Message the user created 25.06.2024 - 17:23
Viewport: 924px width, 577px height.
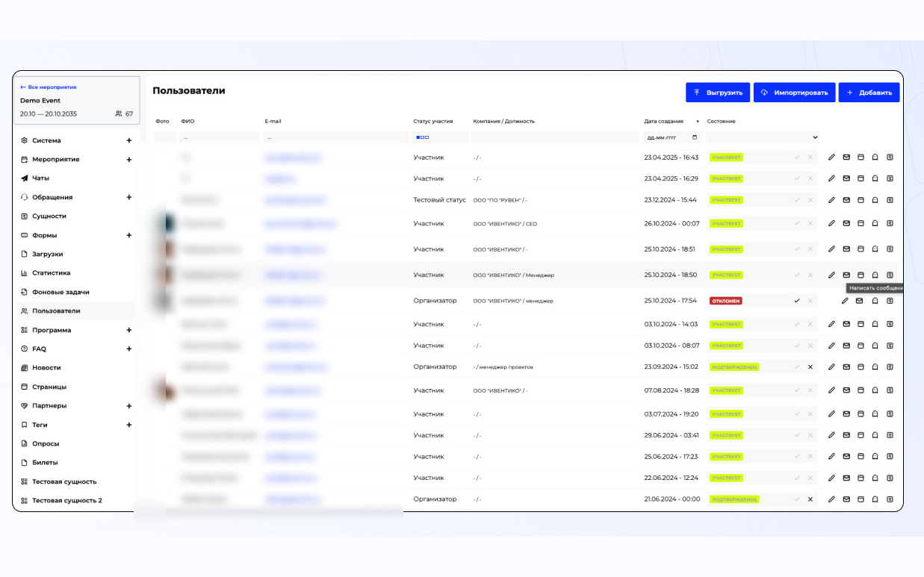pyautogui.click(x=846, y=456)
